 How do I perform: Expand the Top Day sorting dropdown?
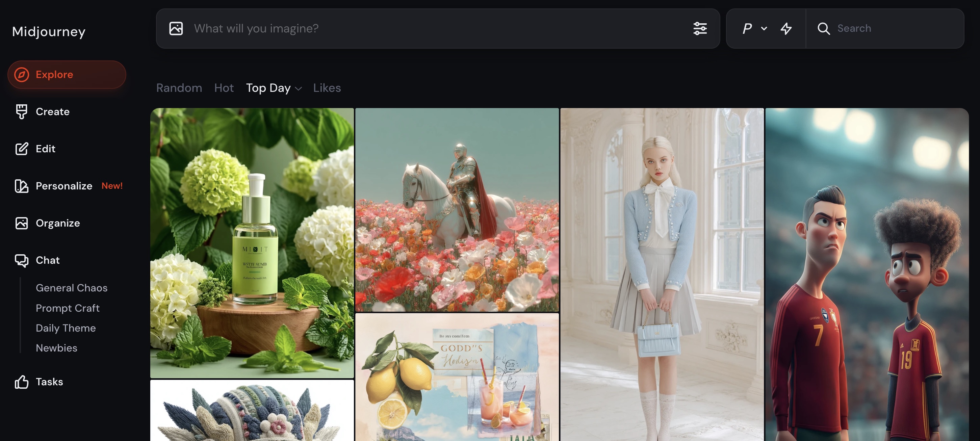pyautogui.click(x=274, y=88)
